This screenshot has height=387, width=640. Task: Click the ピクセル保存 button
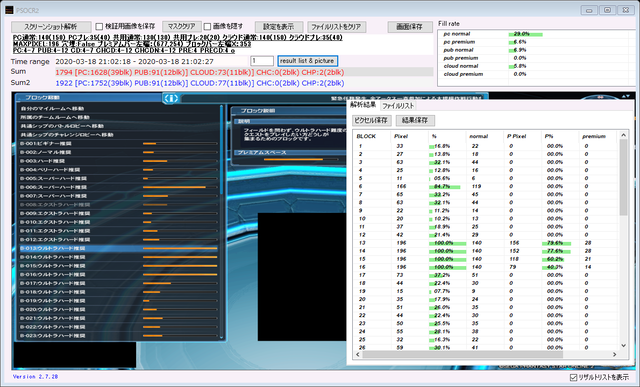click(x=371, y=120)
